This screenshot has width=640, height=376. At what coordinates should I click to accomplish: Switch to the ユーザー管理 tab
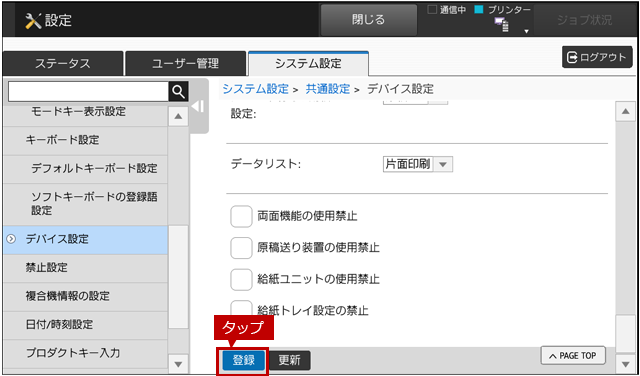[186, 63]
